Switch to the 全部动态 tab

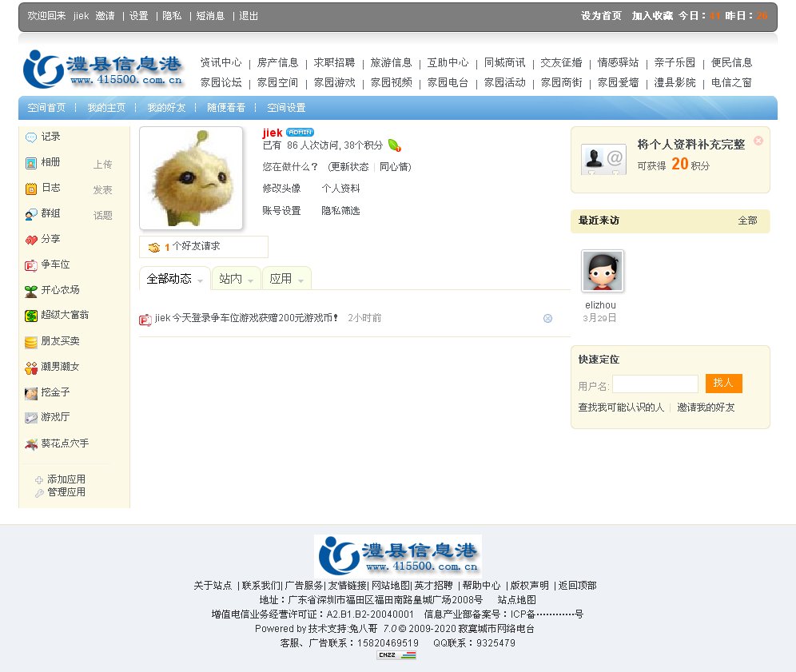point(175,279)
